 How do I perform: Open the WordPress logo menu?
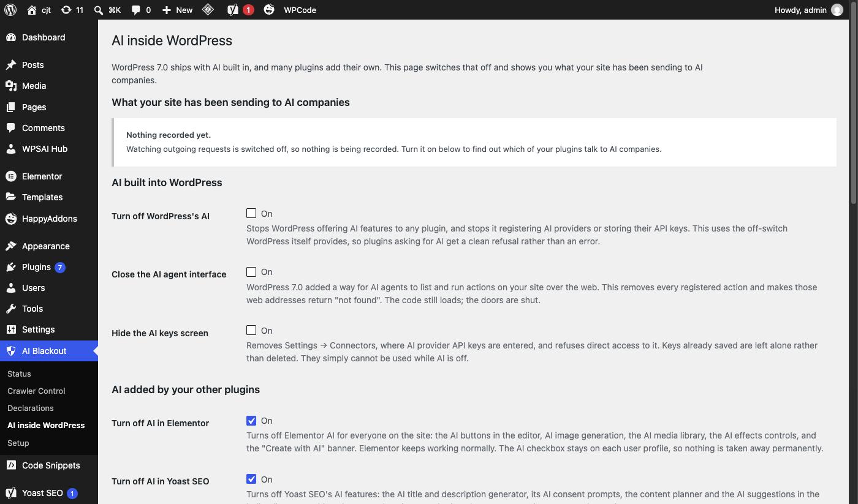(x=10, y=10)
